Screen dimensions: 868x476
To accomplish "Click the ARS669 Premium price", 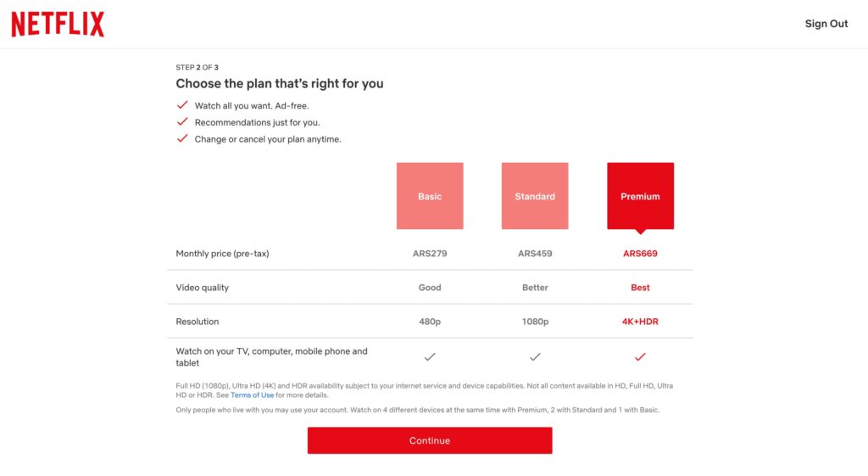I will [641, 253].
